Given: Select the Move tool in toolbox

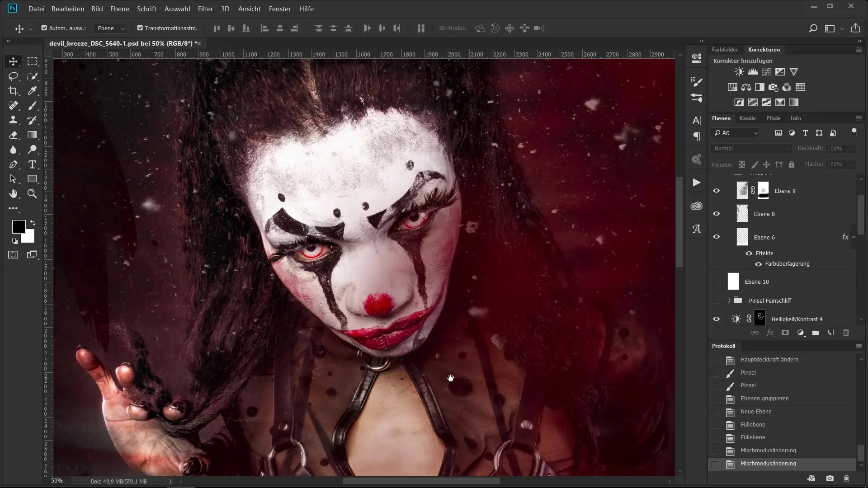Looking at the screenshot, I should click(13, 61).
